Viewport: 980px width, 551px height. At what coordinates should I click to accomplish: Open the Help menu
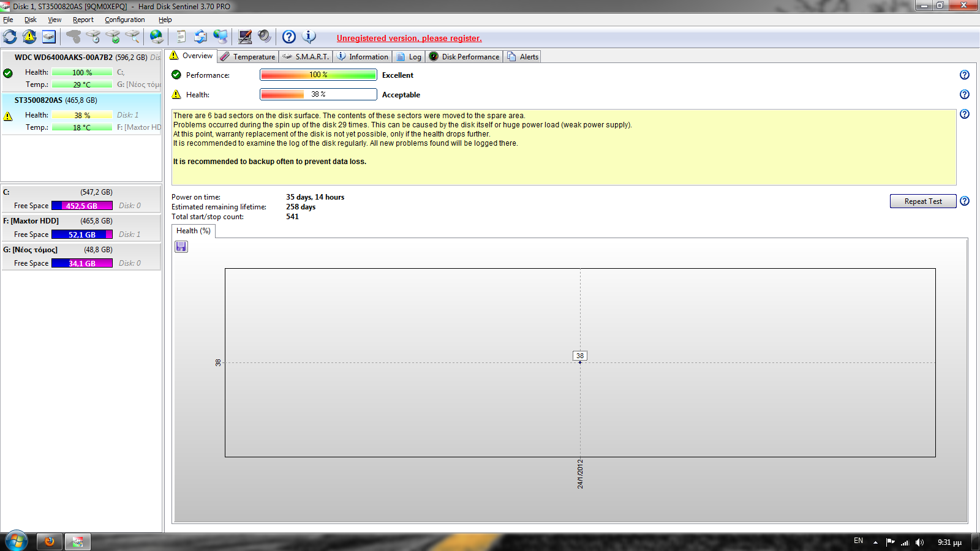(x=165, y=20)
